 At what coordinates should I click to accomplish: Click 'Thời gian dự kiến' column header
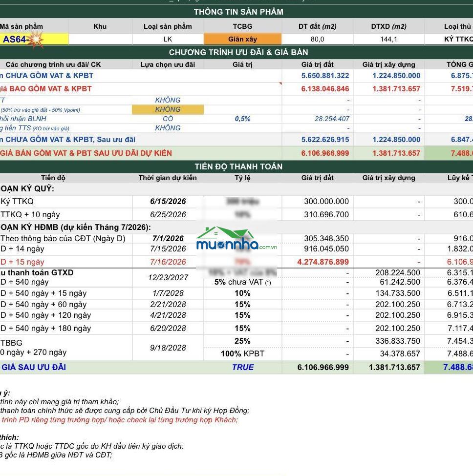coord(168,178)
